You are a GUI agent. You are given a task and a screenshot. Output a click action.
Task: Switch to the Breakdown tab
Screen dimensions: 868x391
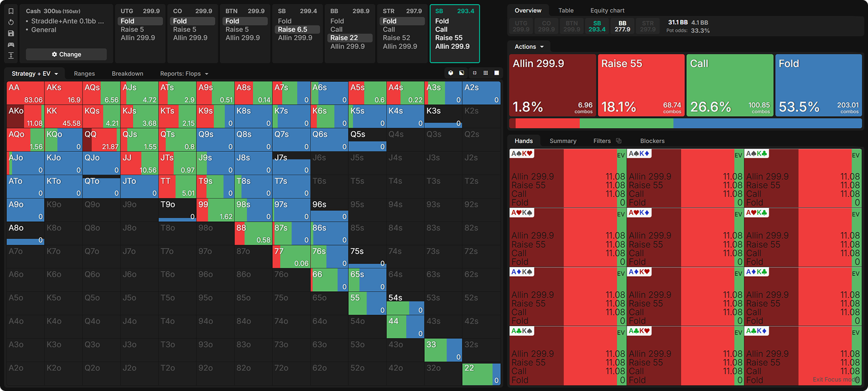[127, 74]
